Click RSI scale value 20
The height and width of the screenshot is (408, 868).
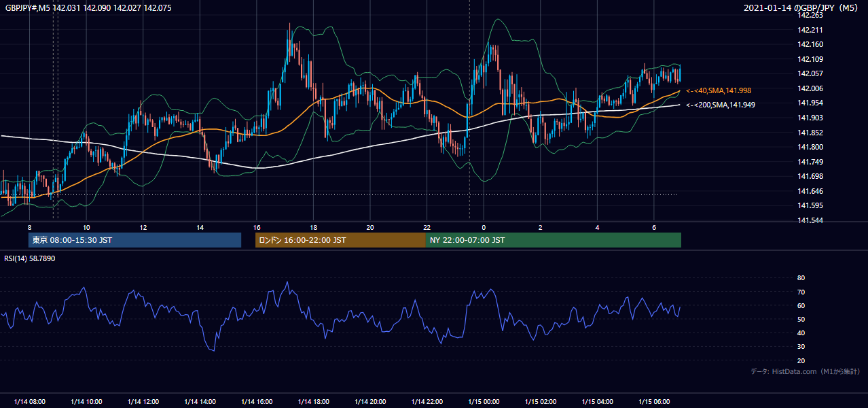click(801, 360)
